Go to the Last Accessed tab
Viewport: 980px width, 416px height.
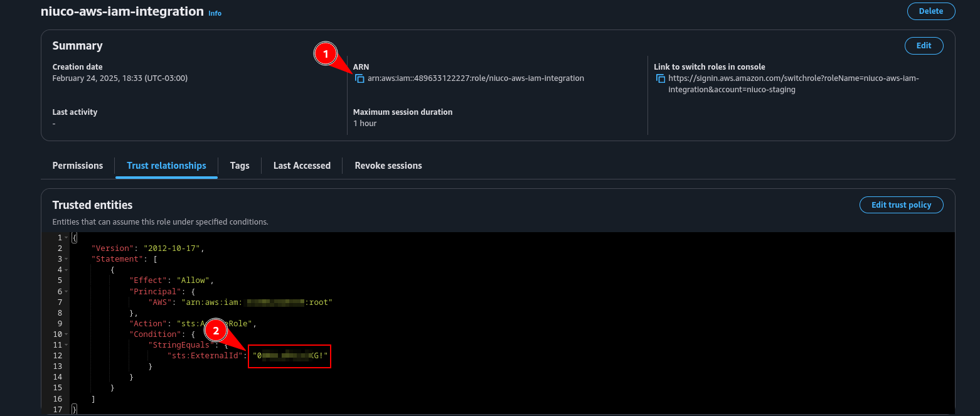(302, 166)
